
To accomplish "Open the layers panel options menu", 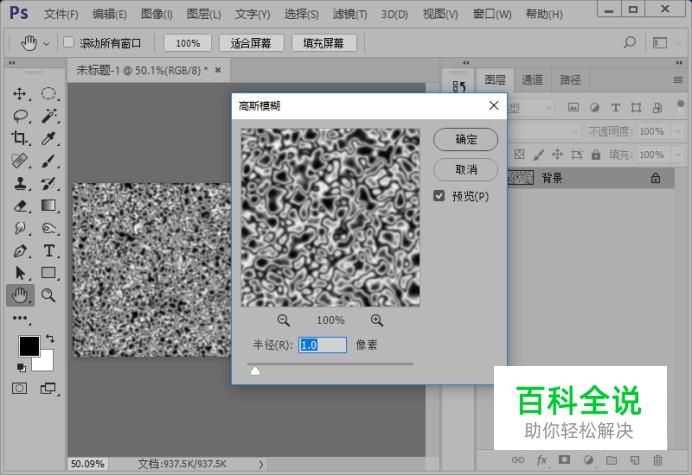I will click(678, 80).
